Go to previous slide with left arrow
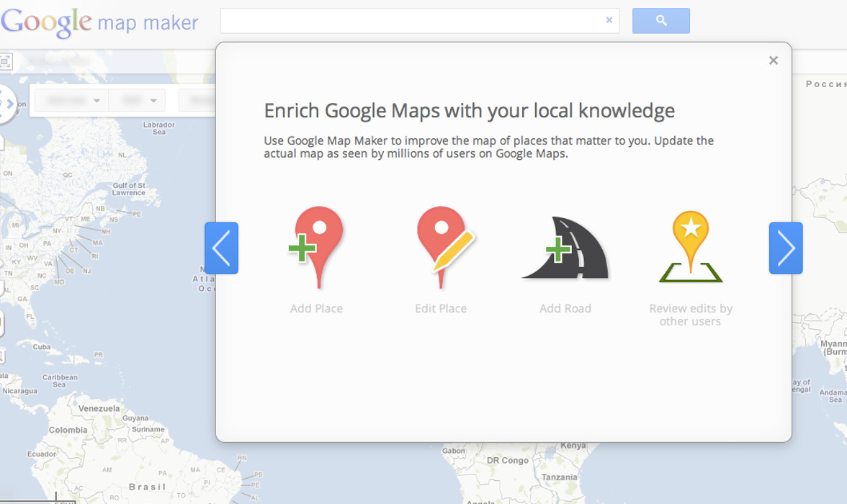The height and width of the screenshot is (504, 847). tap(222, 248)
